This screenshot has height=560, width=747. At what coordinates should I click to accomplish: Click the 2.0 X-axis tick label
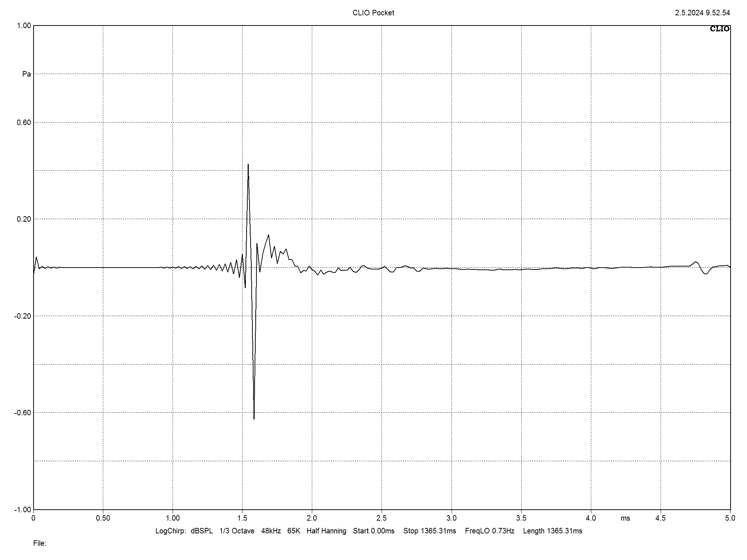tap(312, 518)
